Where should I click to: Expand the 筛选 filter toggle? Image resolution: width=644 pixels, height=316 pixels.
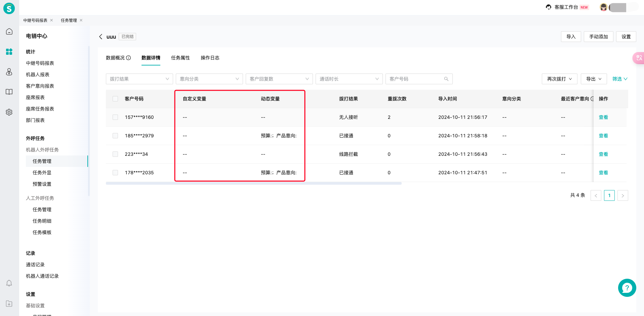coord(620,79)
